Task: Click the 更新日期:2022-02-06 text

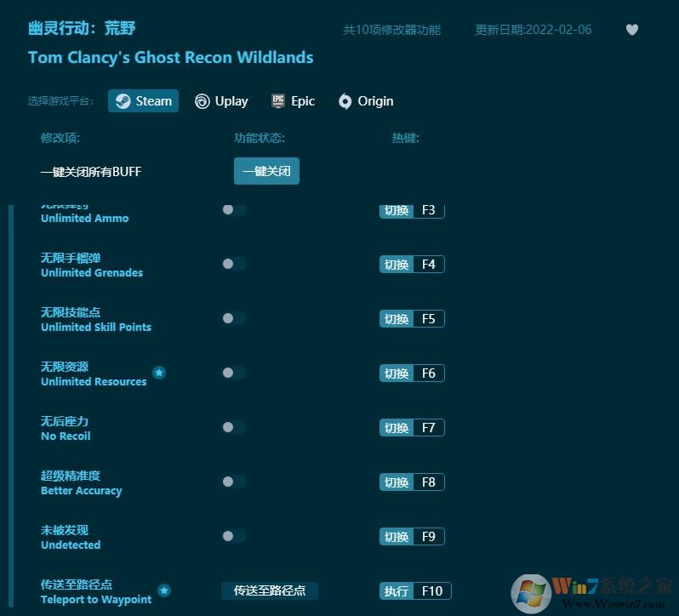Action: point(533,30)
